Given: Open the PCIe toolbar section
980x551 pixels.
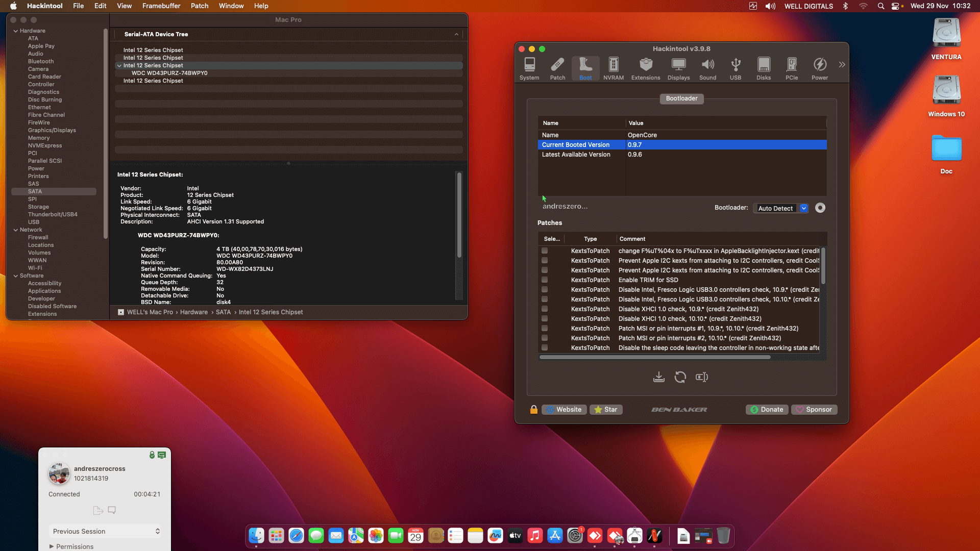Looking at the screenshot, I should click(791, 68).
